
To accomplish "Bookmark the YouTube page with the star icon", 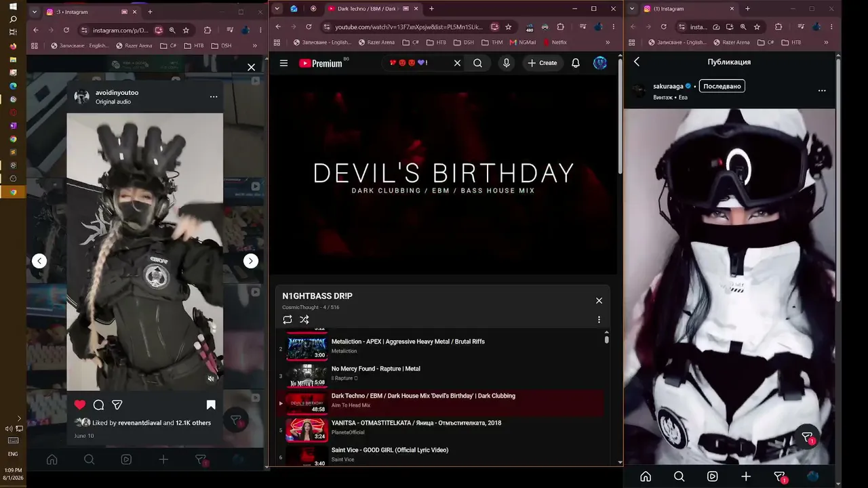I will pos(509,27).
